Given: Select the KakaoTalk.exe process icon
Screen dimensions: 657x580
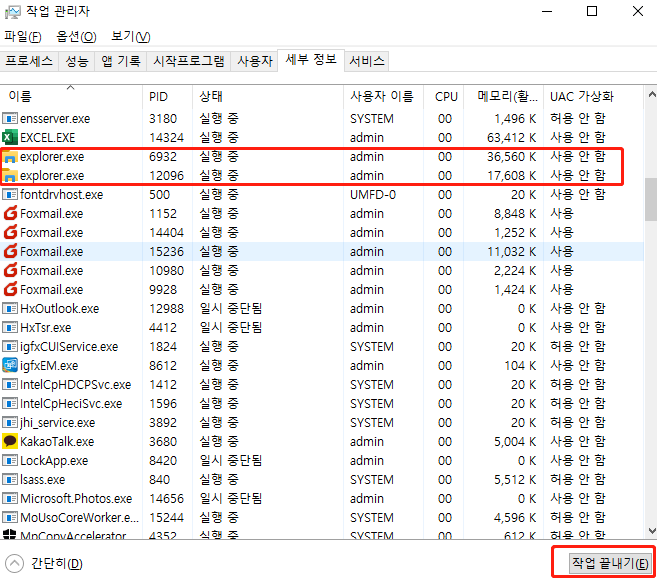Looking at the screenshot, I should [11, 441].
